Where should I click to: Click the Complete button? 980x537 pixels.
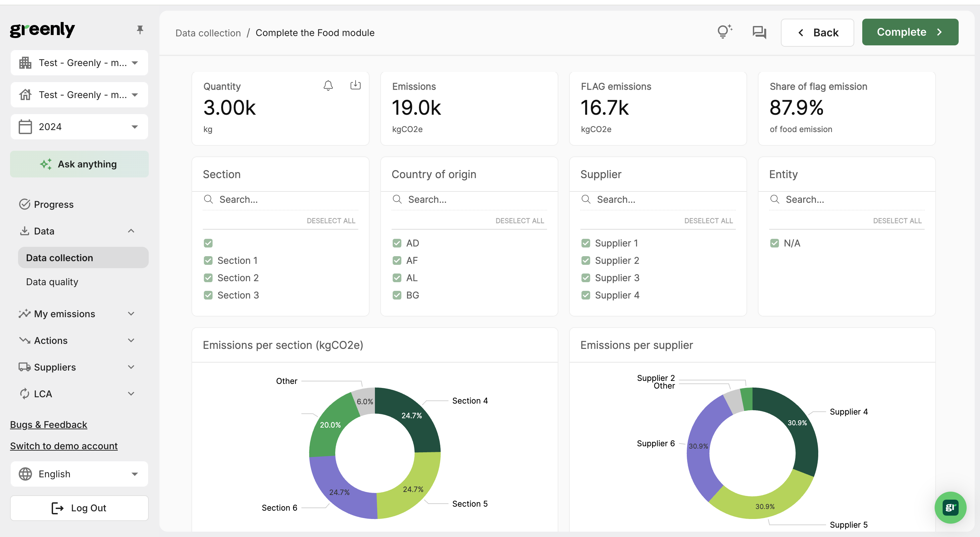(x=910, y=32)
